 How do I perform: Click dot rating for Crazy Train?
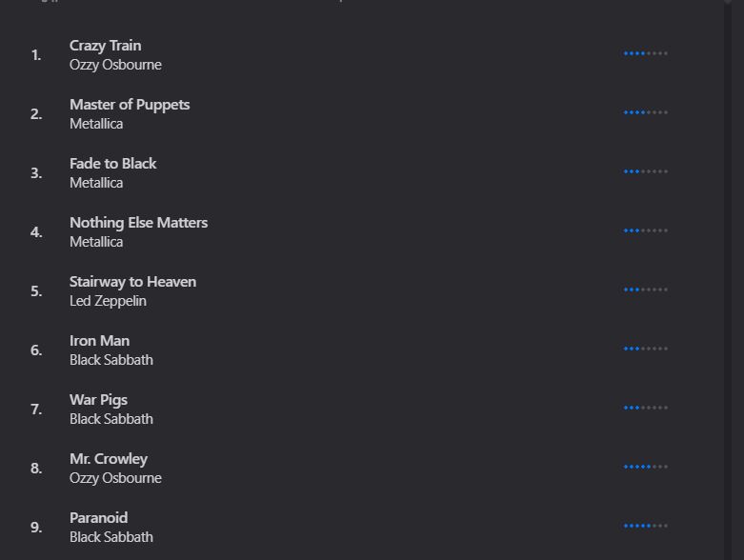point(646,53)
